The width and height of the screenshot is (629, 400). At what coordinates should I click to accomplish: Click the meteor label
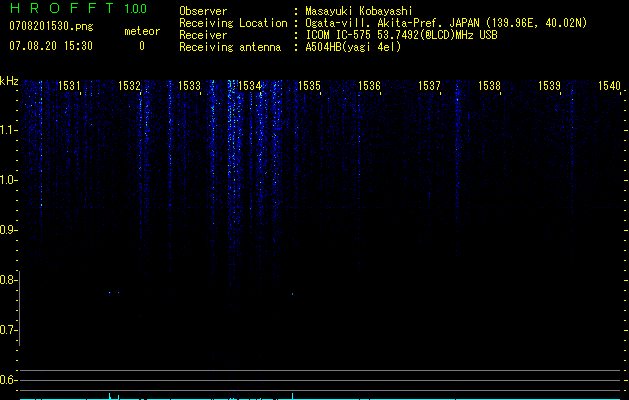142,31
